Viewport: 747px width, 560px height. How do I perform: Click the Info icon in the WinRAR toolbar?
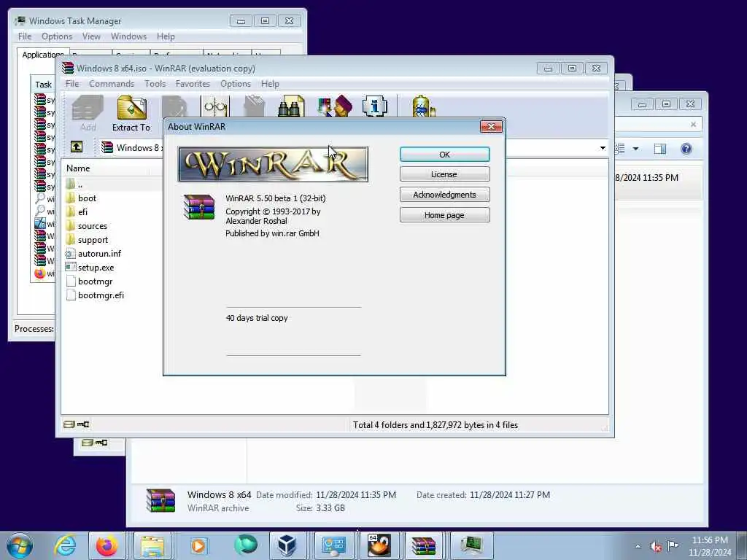tap(375, 106)
